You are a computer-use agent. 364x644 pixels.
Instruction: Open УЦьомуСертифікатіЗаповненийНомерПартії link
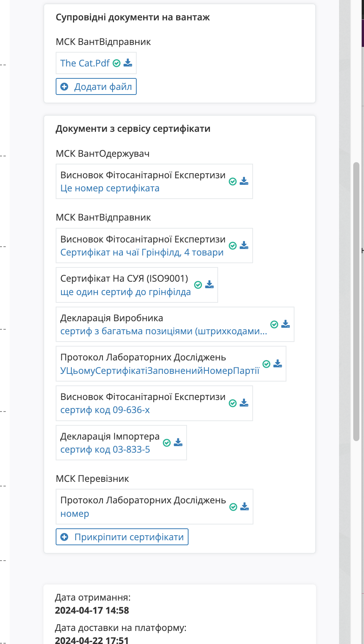point(160,371)
